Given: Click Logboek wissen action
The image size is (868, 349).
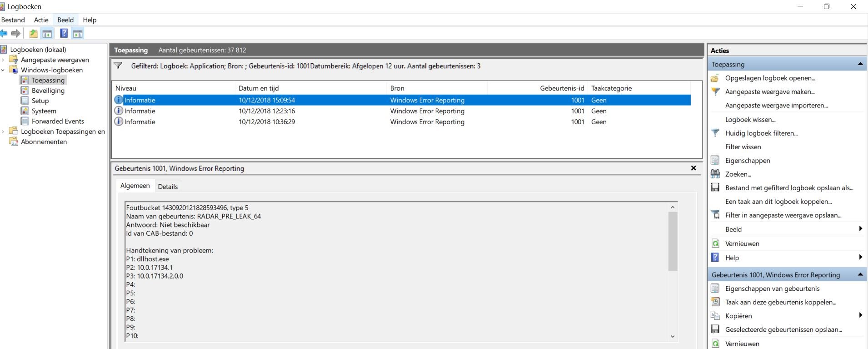Looking at the screenshot, I should pos(750,120).
